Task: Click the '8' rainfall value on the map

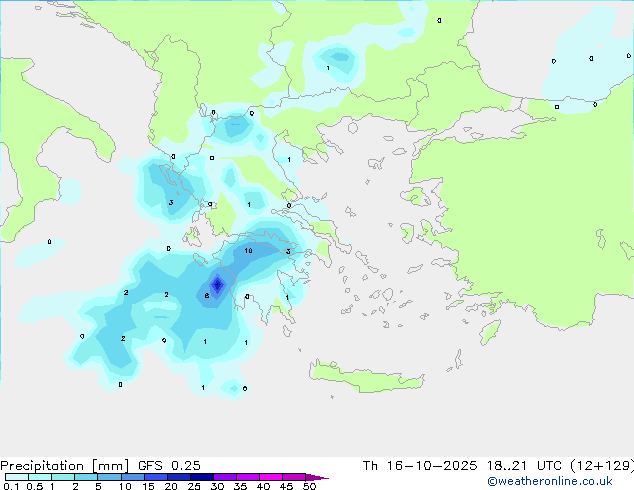Action: click(207, 296)
